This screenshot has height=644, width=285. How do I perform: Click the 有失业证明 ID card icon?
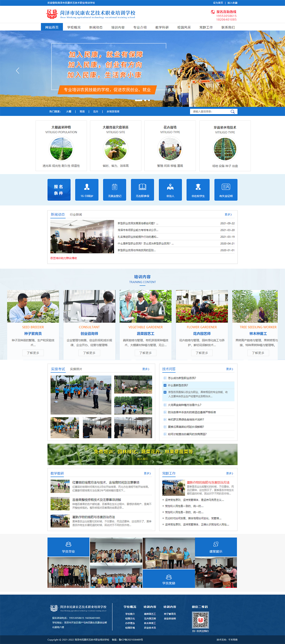[226, 187]
